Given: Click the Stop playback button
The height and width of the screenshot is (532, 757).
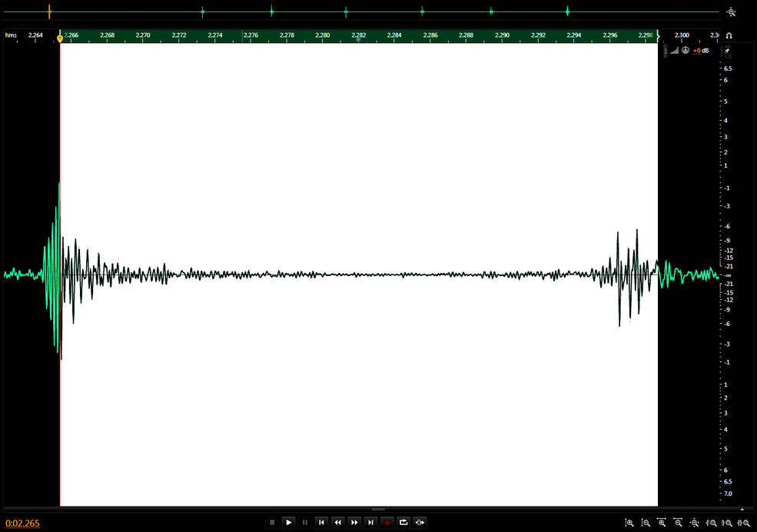Looking at the screenshot, I should click(x=272, y=522).
